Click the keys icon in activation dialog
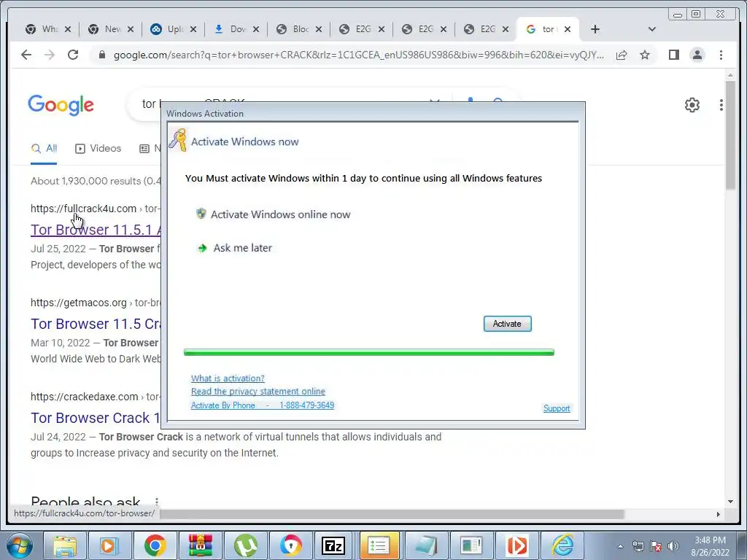 pos(178,140)
